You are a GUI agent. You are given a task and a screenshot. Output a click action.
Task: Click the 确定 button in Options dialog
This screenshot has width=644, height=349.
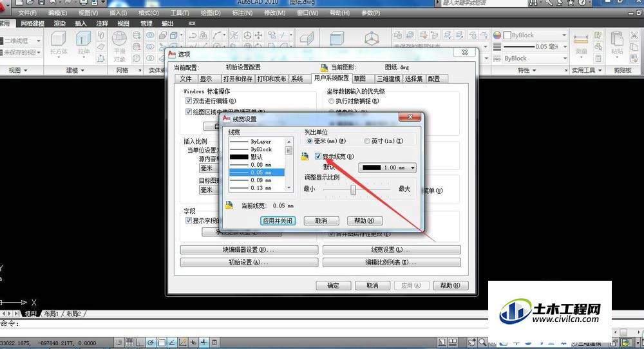tap(333, 285)
